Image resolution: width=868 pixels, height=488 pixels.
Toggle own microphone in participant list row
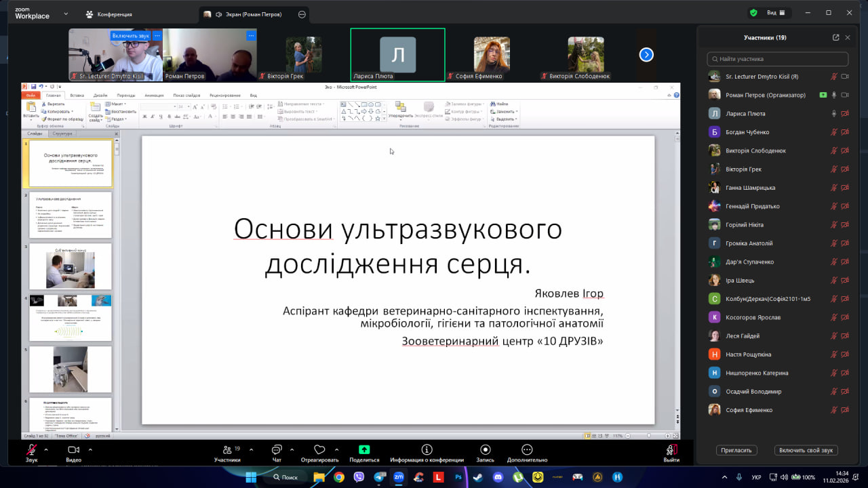[834, 77]
